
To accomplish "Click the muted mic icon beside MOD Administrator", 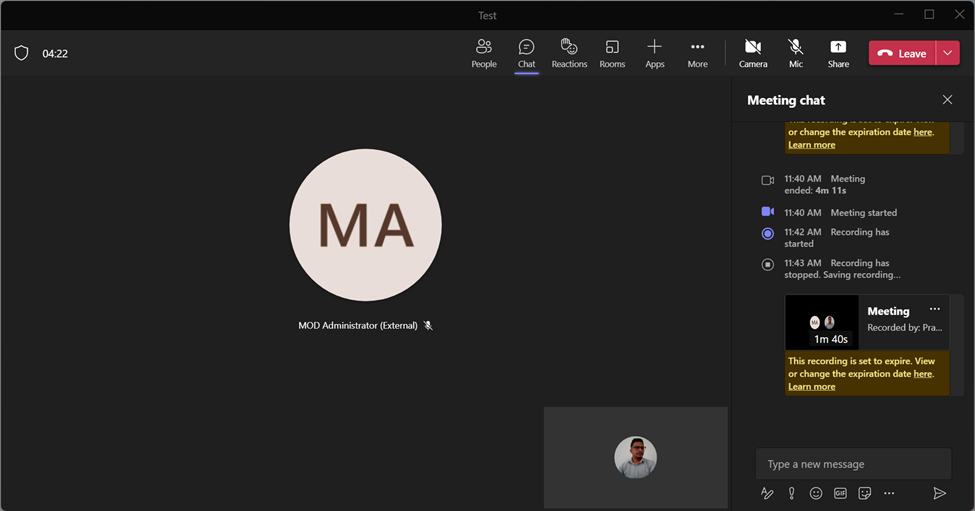I will point(428,325).
